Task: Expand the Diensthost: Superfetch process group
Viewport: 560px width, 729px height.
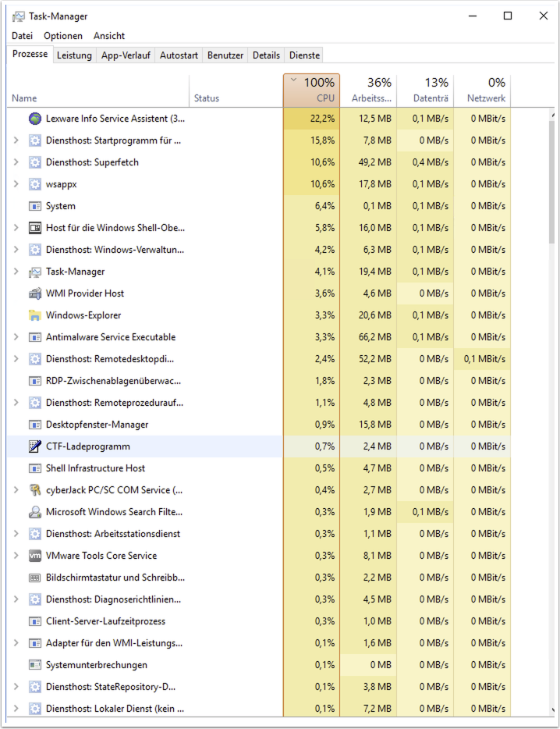Action: point(16,162)
